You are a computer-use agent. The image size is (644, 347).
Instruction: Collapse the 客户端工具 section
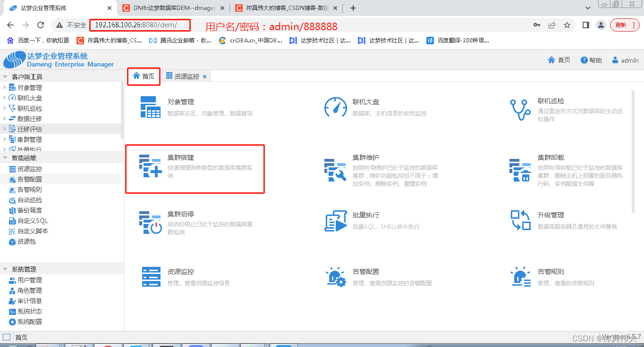(5, 77)
